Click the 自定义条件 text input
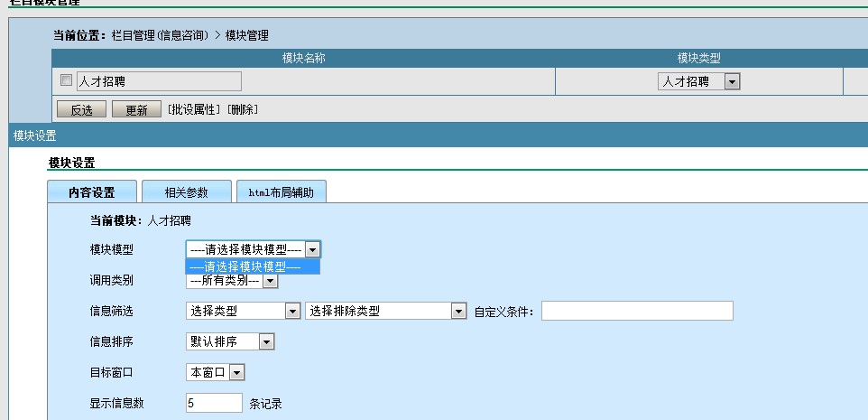The image size is (868, 420). (x=637, y=311)
